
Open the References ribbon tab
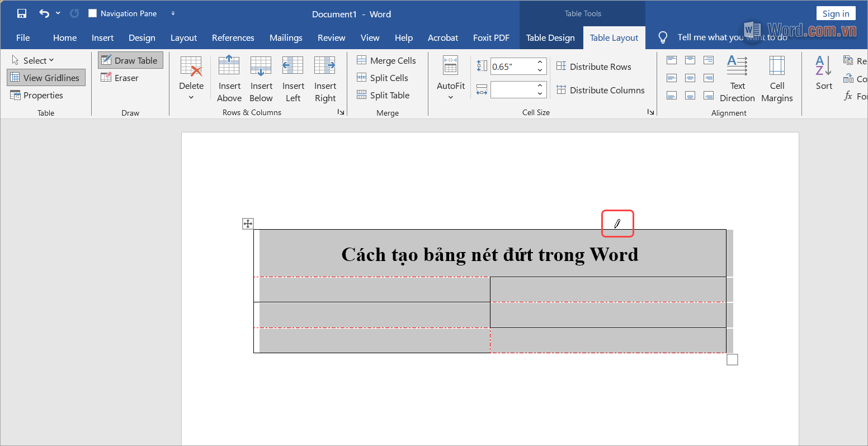pyautogui.click(x=233, y=37)
